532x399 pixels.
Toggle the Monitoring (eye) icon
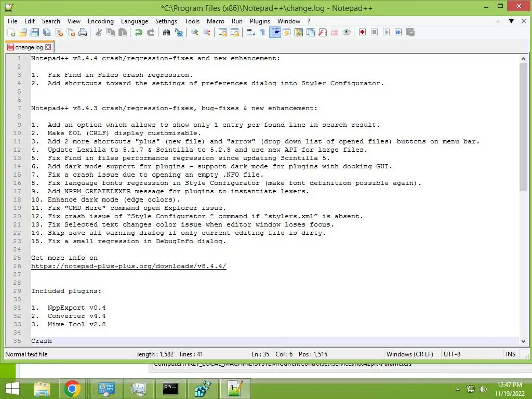tap(347, 32)
